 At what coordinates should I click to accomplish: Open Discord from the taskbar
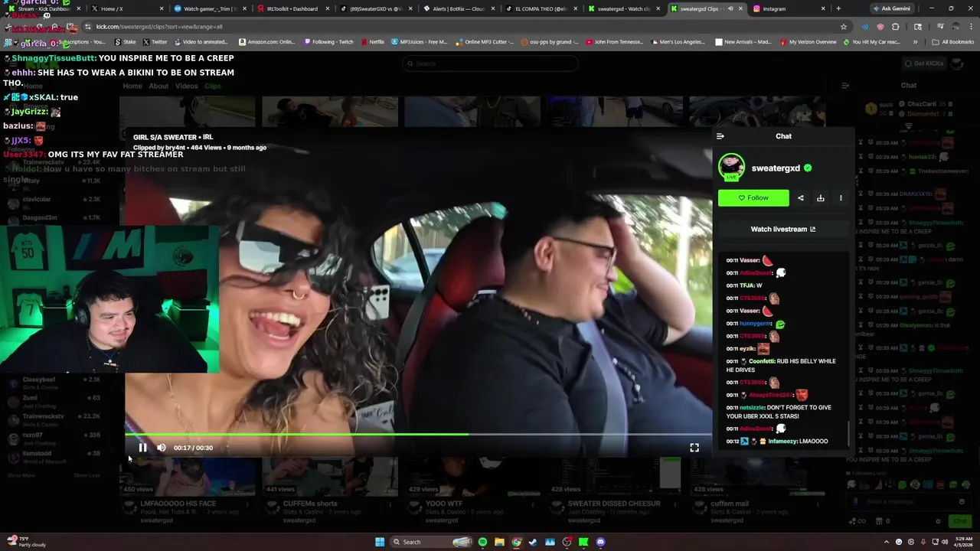click(600, 542)
